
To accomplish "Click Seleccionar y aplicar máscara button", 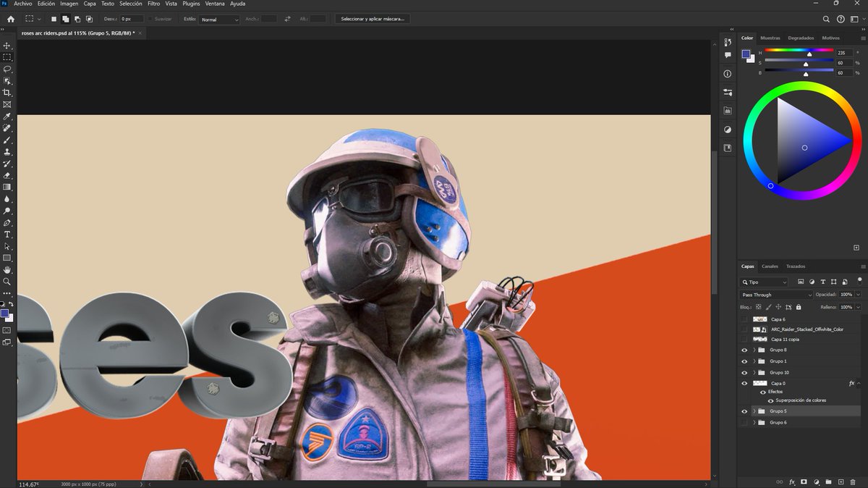I will click(373, 19).
